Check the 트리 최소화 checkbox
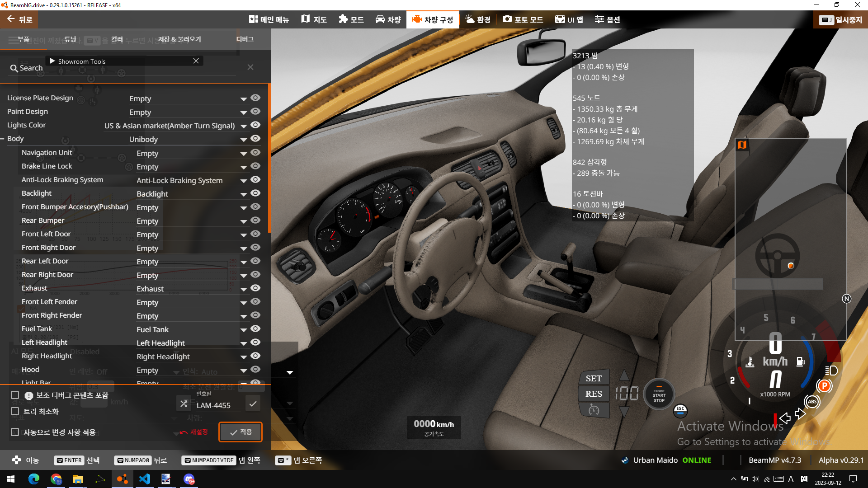 pos(15,412)
